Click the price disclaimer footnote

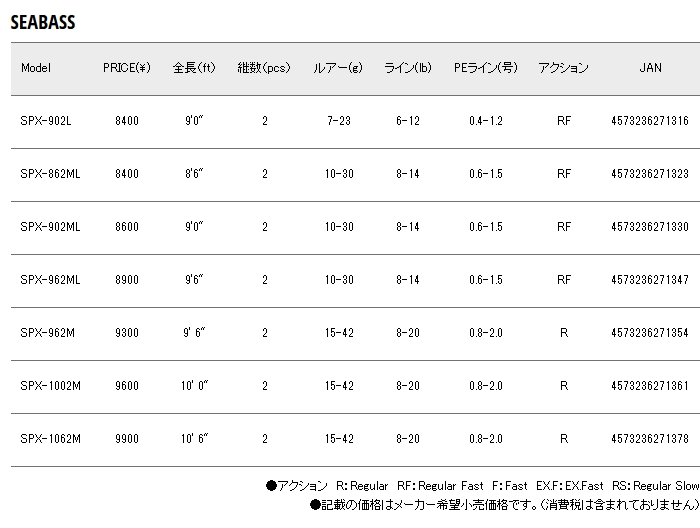click(505, 505)
